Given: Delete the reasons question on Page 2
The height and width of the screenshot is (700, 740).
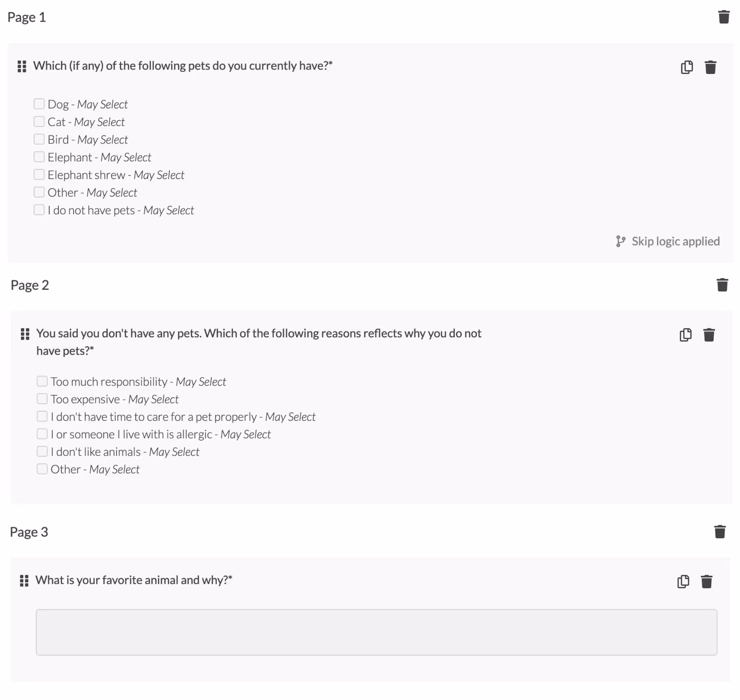Looking at the screenshot, I should (709, 335).
